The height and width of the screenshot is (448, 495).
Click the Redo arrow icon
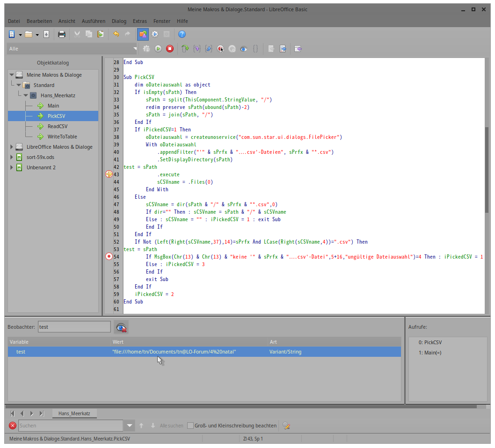click(128, 34)
